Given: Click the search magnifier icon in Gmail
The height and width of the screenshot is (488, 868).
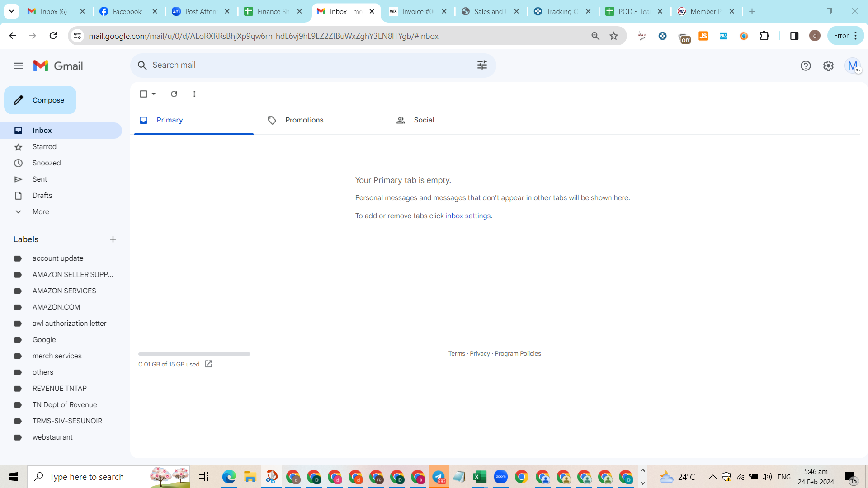Looking at the screenshot, I should pyautogui.click(x=142, y=66).
